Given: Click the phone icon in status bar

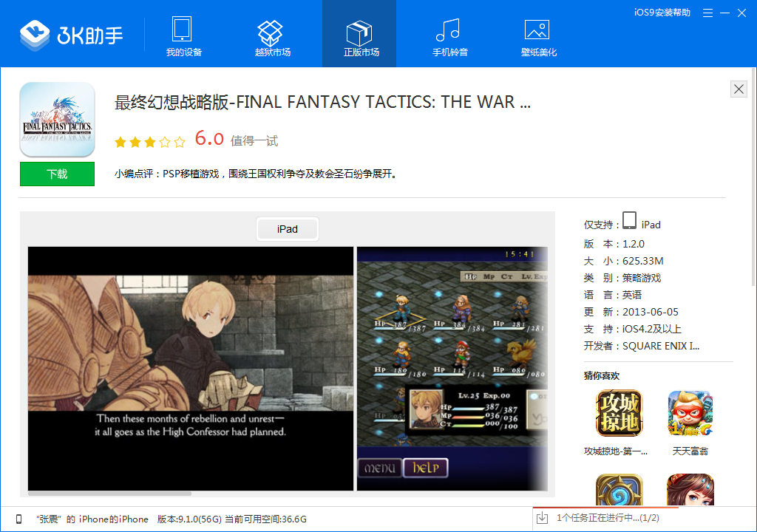Looking at the screenshot, I should point(18,519).
